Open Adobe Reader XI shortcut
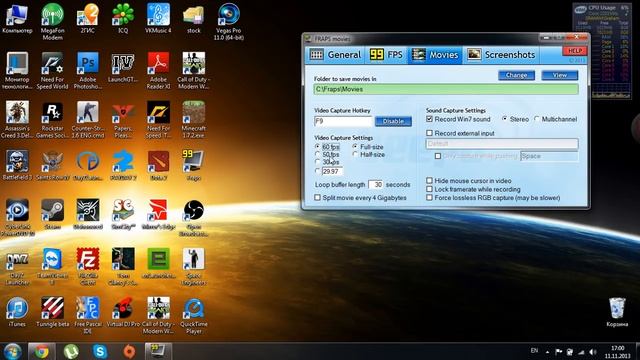The height and width of the screenshot is (360, 640). [158, 70]
